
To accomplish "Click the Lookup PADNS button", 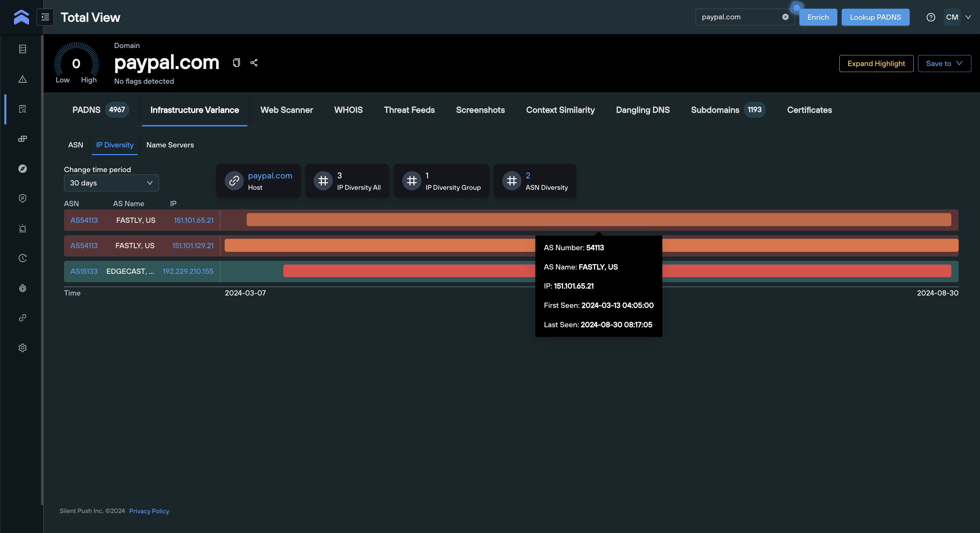I will coord(875,17).
